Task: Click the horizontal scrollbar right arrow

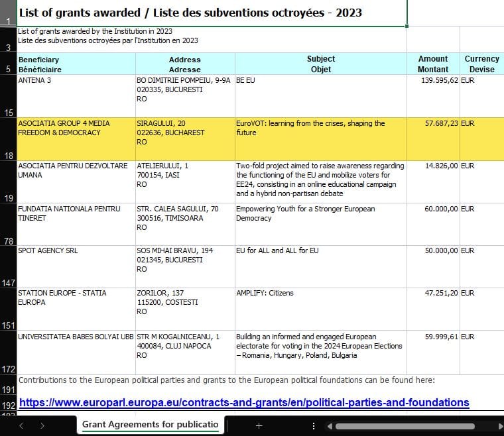Action: [500, 426]
